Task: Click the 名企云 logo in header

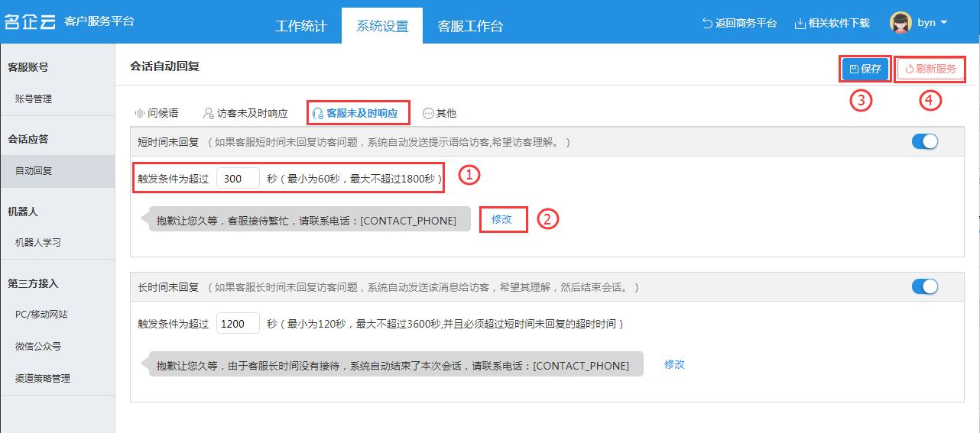Action: [x=30, y=21]
